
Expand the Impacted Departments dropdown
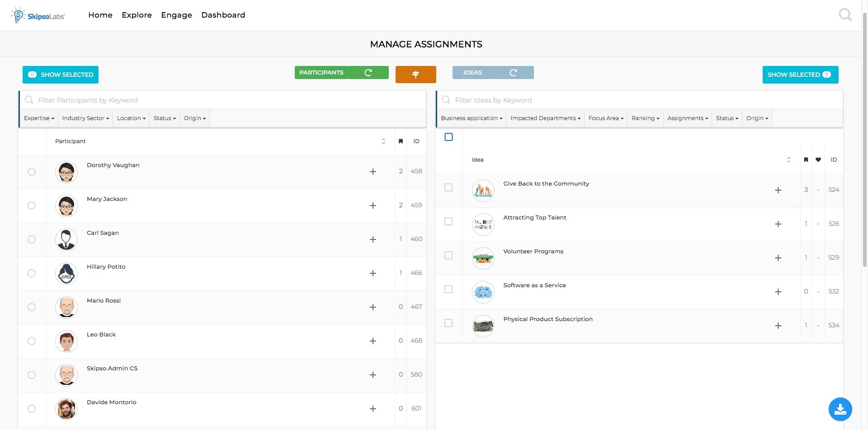(x=545, y=118)
